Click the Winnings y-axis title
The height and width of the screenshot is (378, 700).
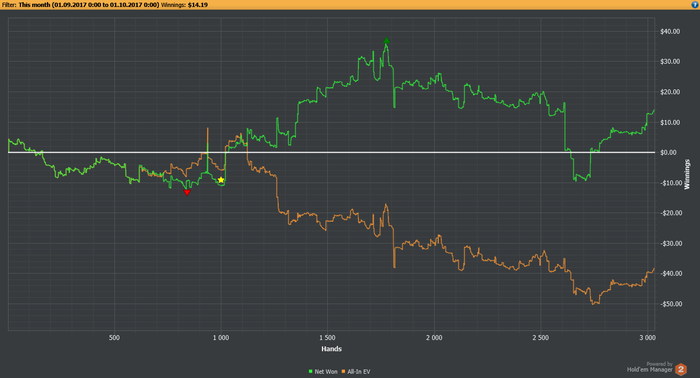pyautogui.click(x=687, y=174)
